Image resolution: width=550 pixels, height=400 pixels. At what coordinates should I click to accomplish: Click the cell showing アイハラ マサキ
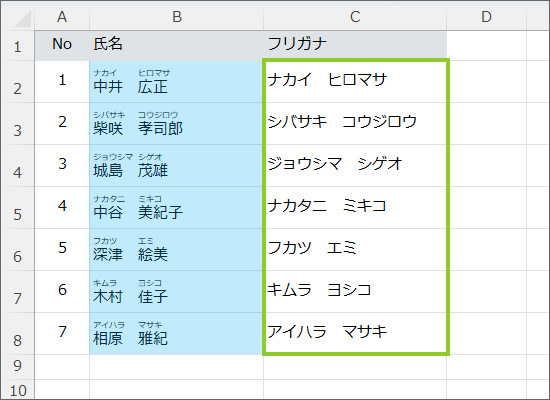(x=355, y=334)
